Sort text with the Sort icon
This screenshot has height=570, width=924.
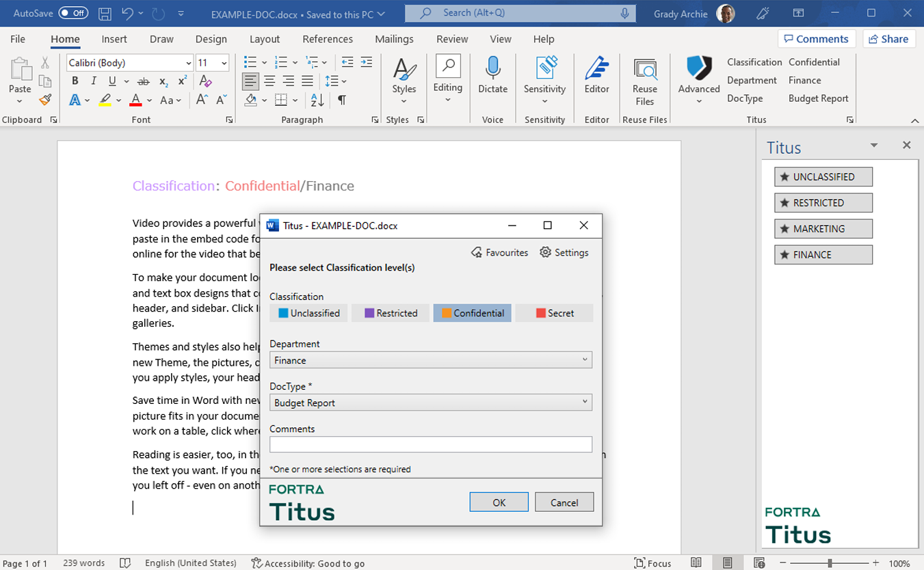click(x=315, y=99)
